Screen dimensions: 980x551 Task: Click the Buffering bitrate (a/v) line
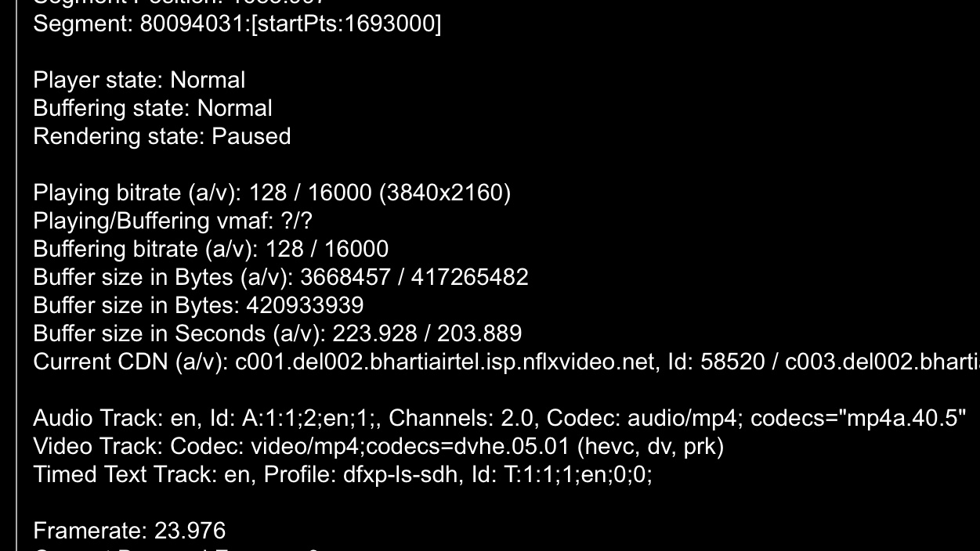tap(210, 249)
